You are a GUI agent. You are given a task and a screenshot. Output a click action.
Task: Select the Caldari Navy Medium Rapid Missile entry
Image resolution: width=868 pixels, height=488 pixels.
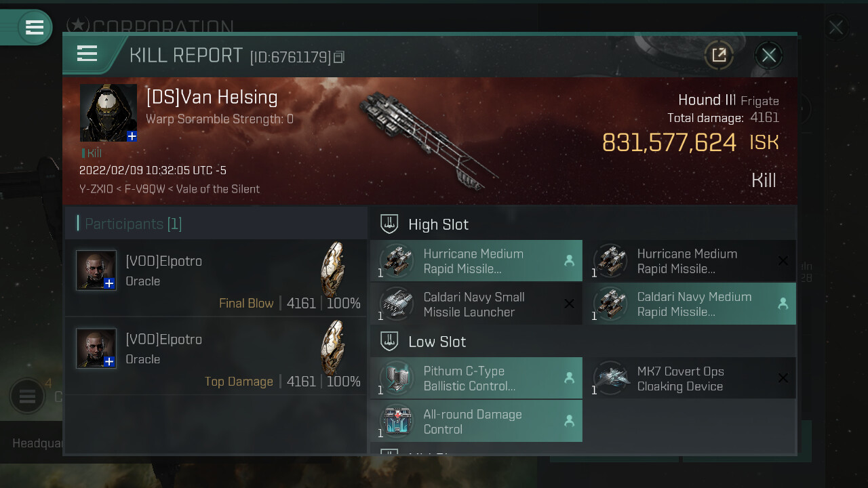pyautogui.click(x=690, y=304)
